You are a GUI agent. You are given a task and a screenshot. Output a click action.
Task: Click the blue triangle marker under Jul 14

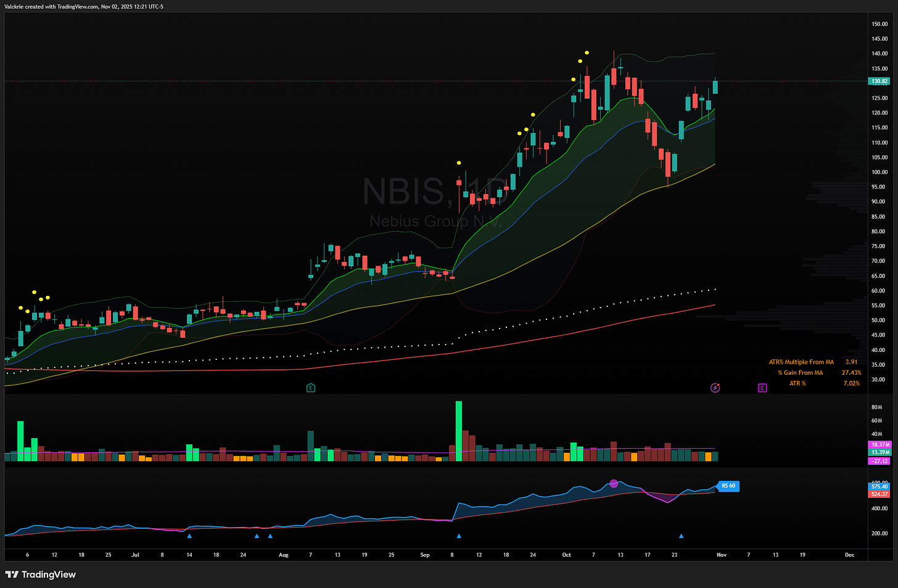coord(189,536)
